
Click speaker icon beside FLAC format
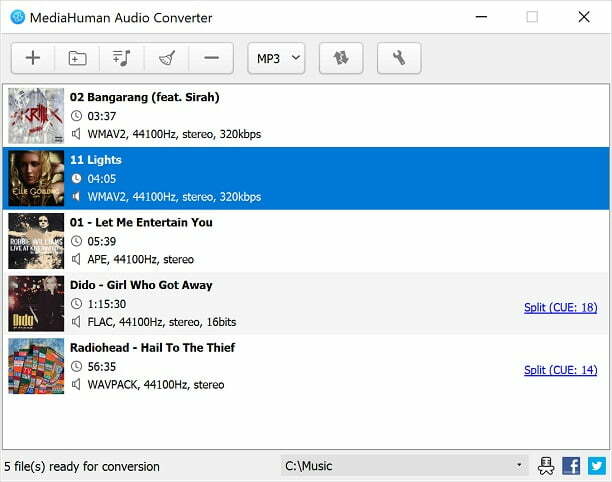tap(76, 322)
